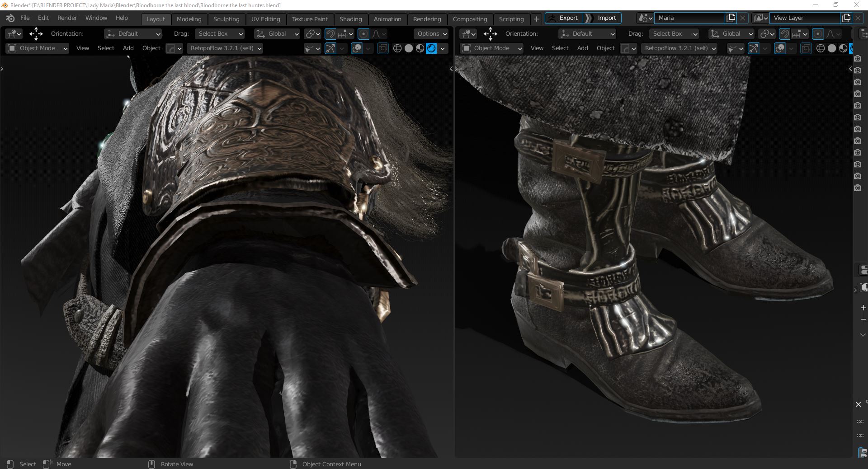Click the Export button
This screenshot has height=469, width=868.
[x=564, y=18]
